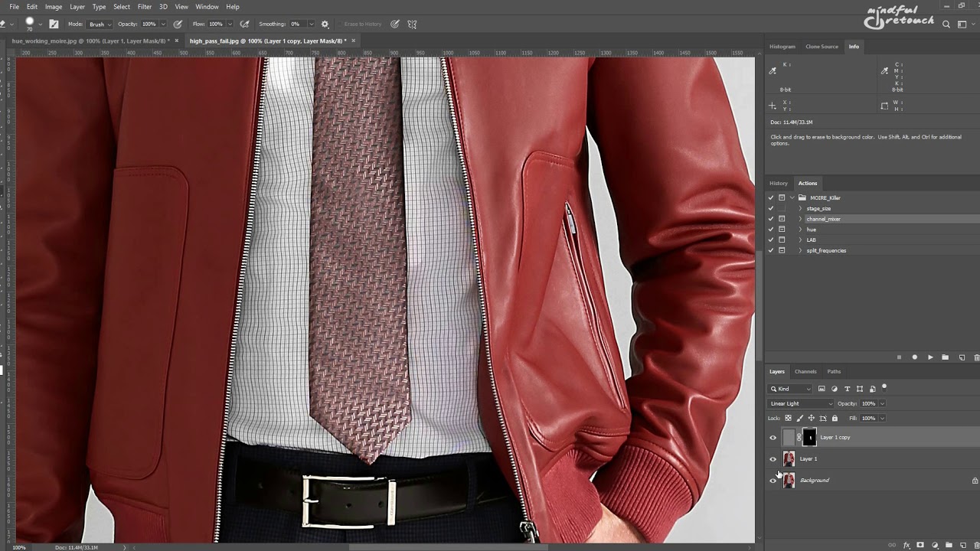Begin recording an action

pos(914,357)
